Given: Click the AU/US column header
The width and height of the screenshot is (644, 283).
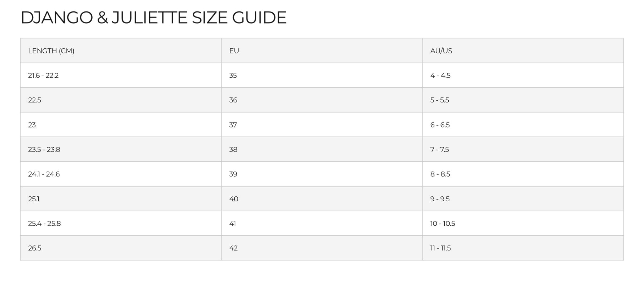Looking at the screenshot, I should pyautogui.click(x=441, y=51).
